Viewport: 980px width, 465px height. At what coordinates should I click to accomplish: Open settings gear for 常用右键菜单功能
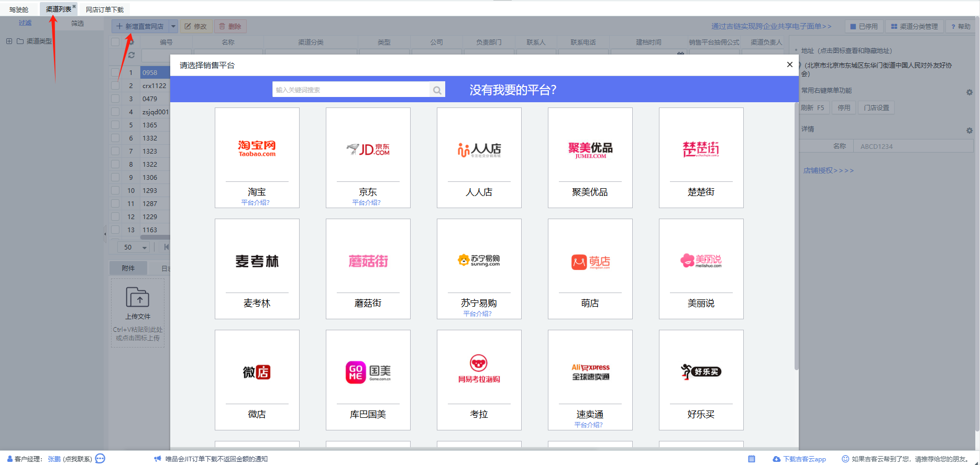(x=970, y=92)
